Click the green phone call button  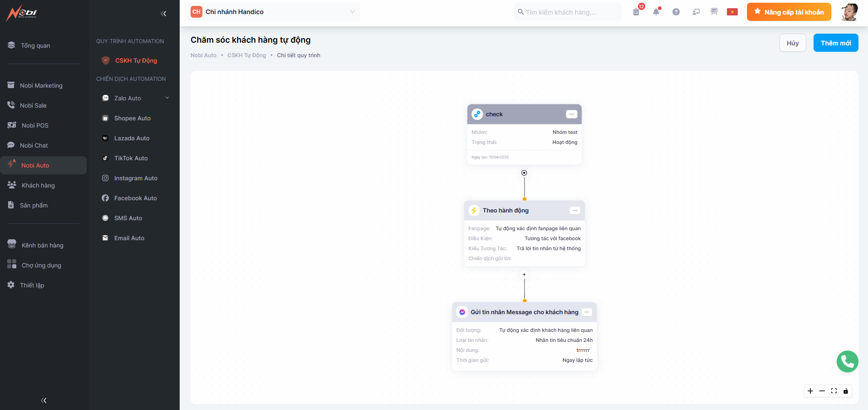(847, 361)
